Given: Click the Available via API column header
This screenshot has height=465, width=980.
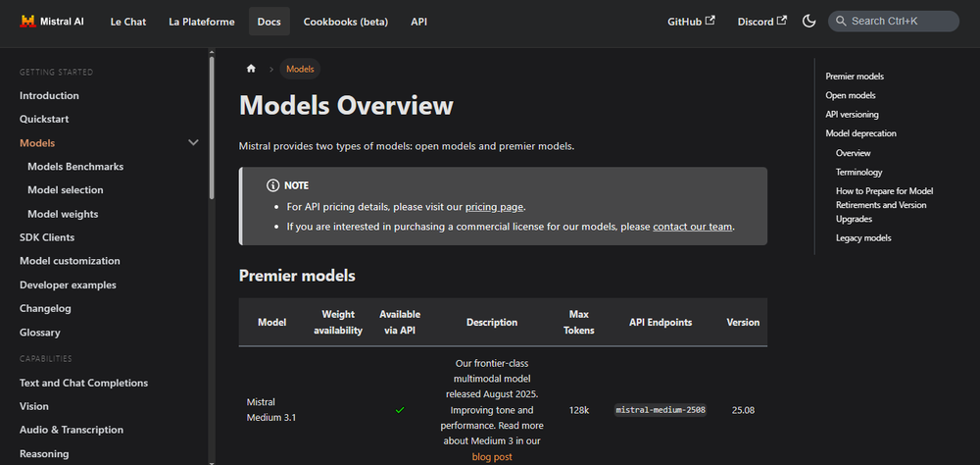Looking at the screenshot, I should [x=400, y=323].
